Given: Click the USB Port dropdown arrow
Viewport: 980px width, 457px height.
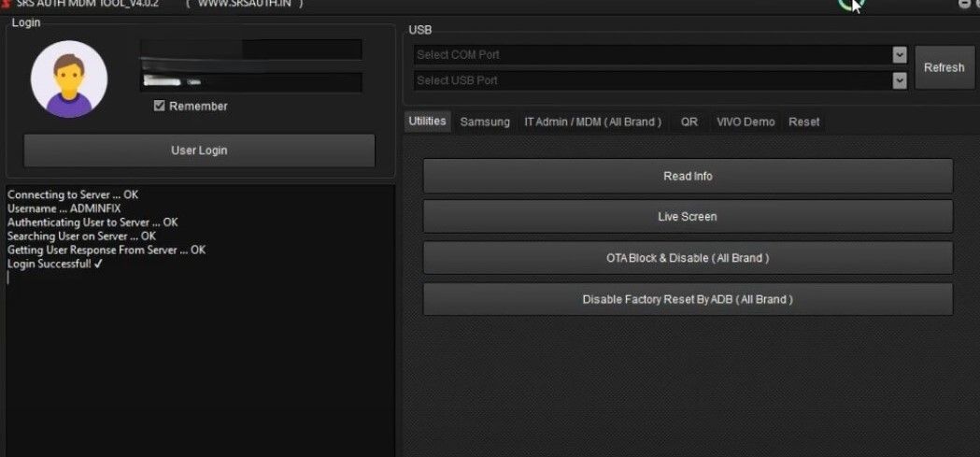Looking at the screenshot, I should (900, 80).
